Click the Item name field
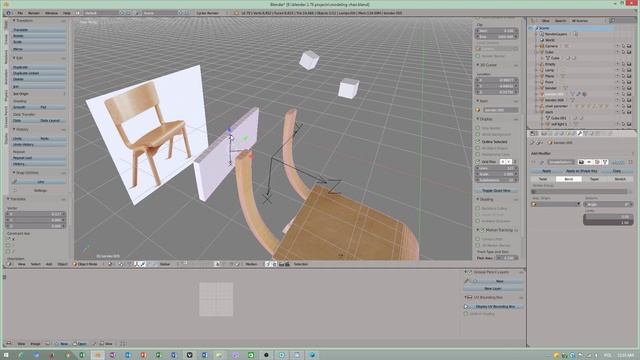The width and height of the screenshot is (640, 360). tap(500, 110)
